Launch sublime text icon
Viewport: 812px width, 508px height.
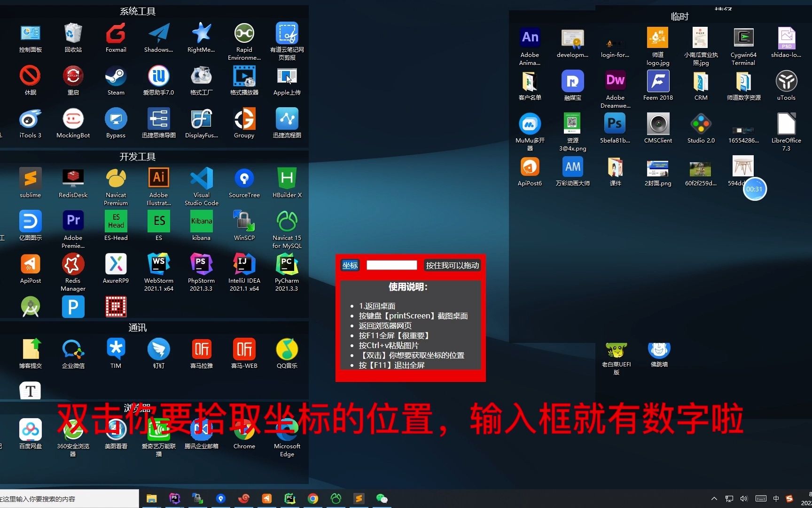(30, 183)
